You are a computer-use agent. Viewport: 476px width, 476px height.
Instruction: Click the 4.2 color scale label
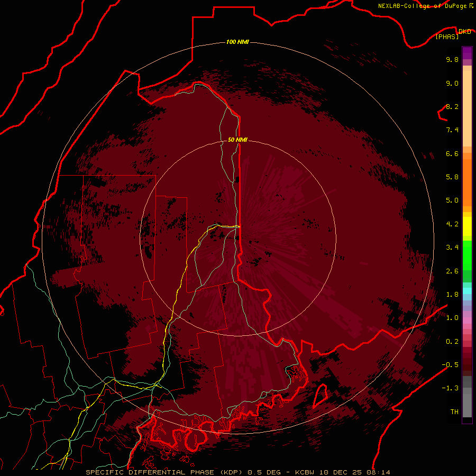[452, 224]
